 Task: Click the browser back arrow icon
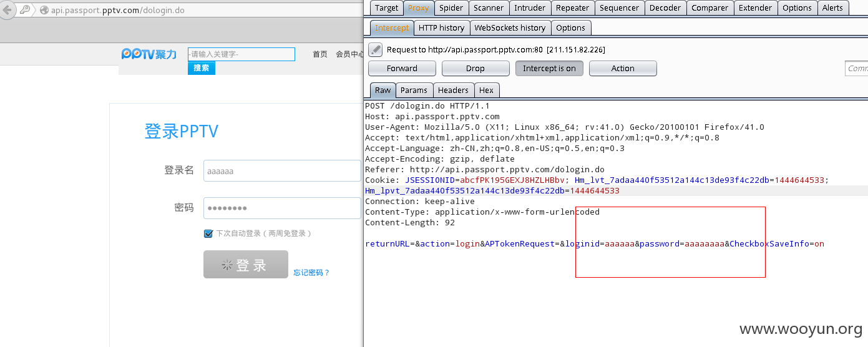pos(7,10)
